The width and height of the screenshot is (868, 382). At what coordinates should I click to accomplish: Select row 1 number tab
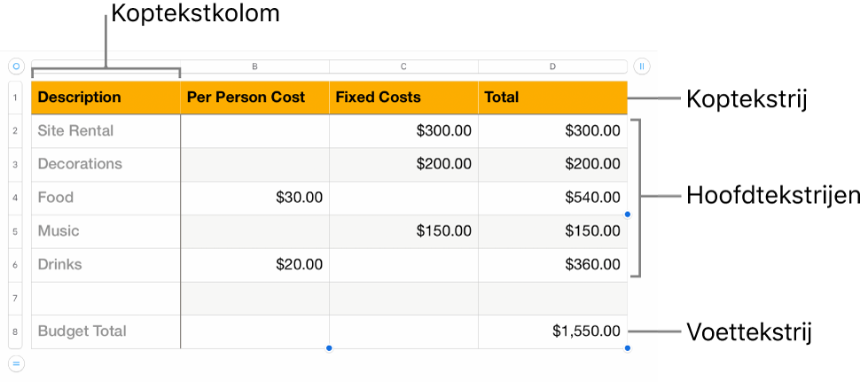(x=16, y=97)
